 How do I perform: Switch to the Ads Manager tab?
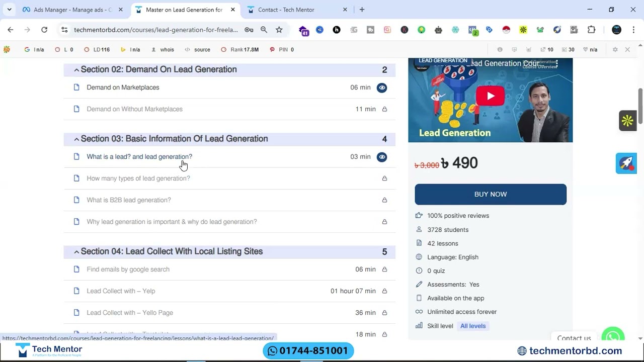click(x=72, y=10)
